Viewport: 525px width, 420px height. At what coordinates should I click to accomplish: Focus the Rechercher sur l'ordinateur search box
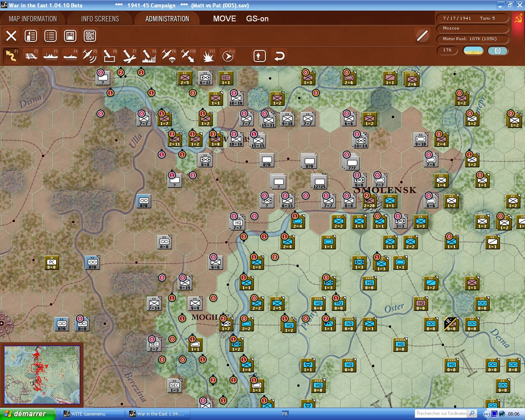pyautogui.click(x=442, y=413)
